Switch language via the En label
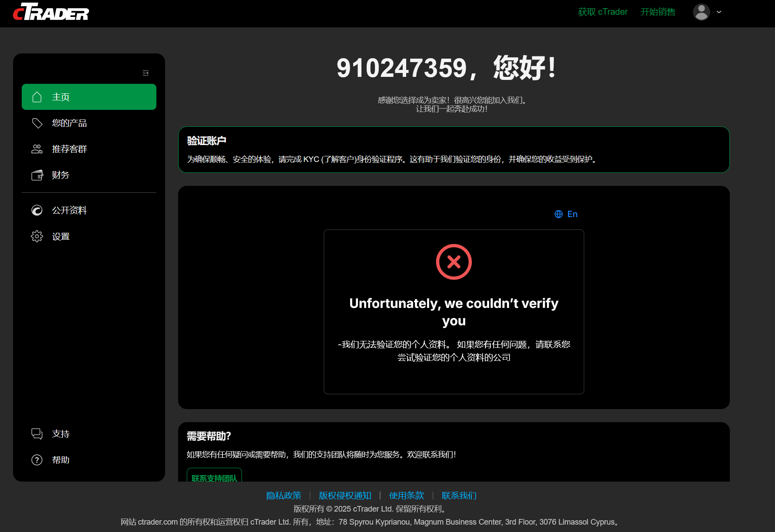Screen dimensions: 775x532 [x=572, y=214]
